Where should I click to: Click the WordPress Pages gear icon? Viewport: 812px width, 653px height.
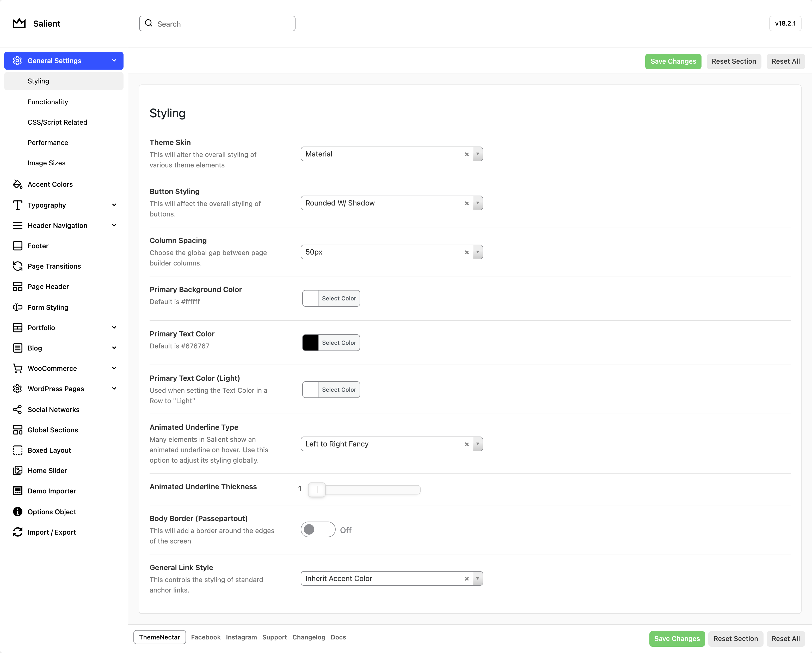pyautogui.click(x=17, y=389)
